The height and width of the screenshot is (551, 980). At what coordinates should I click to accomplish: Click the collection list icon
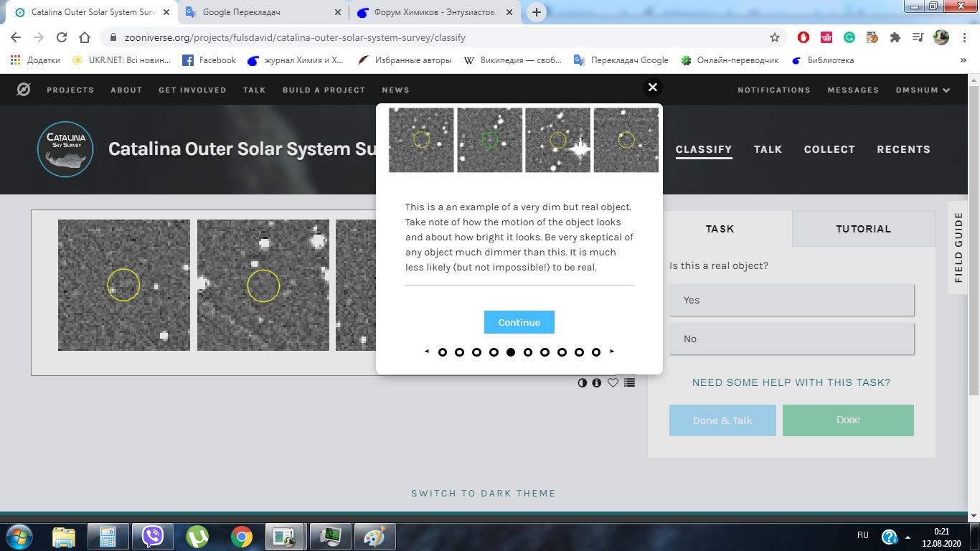pyautogui.click(x=629, y=383)
